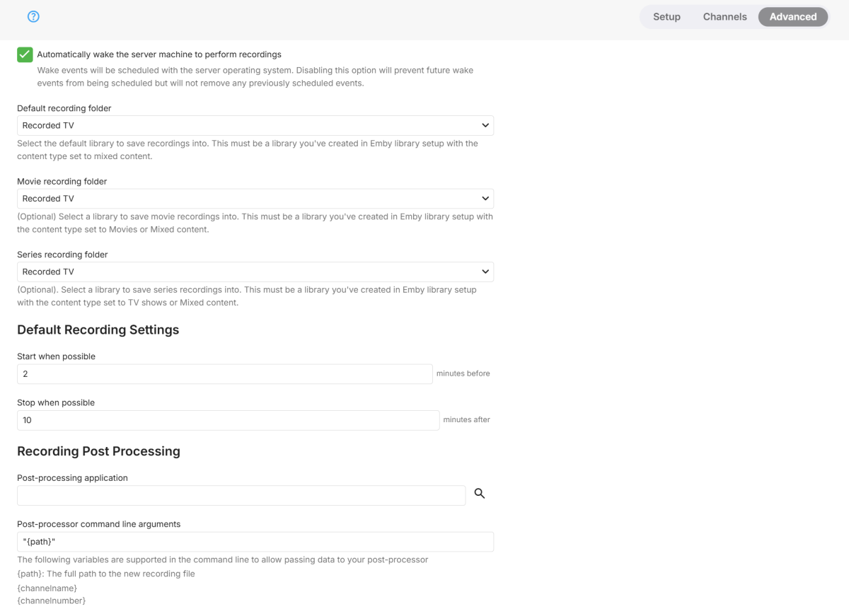Click the Stop when possible minutes field
The height and width of the screenshot is (616, 849).
[227, 419]
